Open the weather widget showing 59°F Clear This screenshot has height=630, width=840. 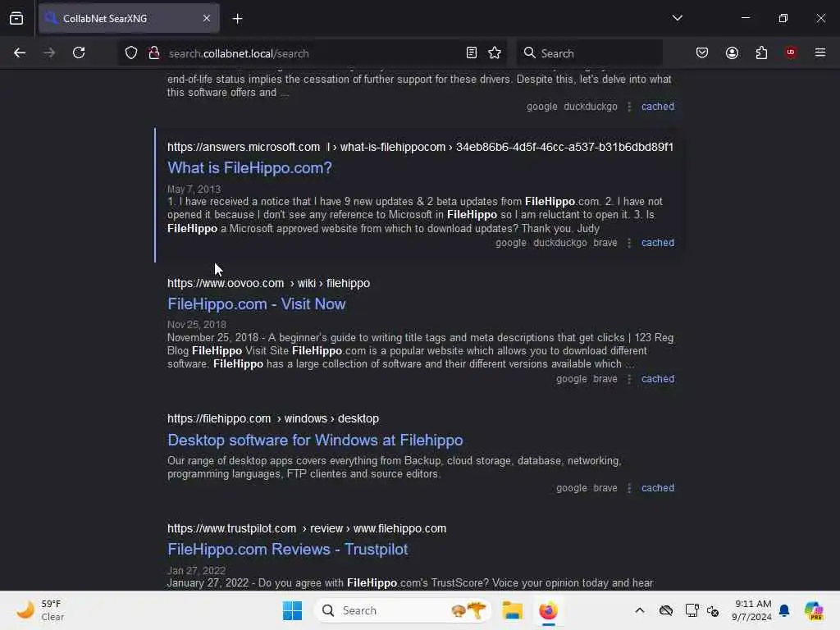pyautogui.click(x=40, y=610)
